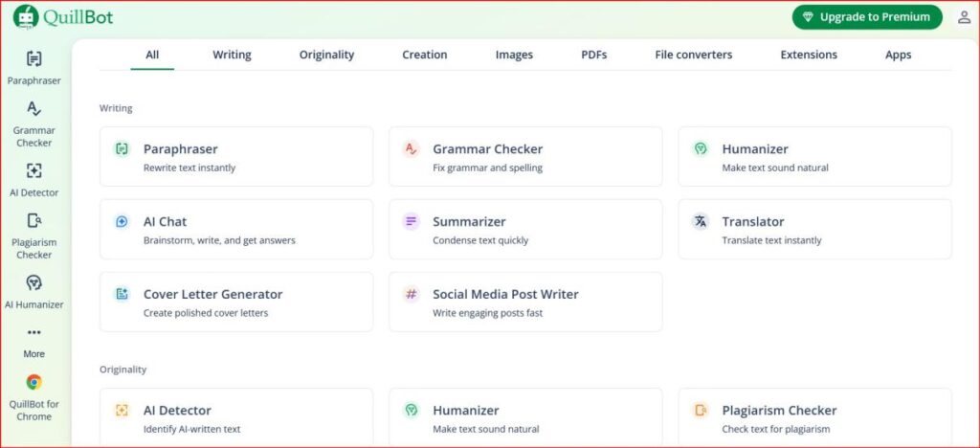980x448 pixels.
Task: Click the Humanizer icon in Writing section
Action: pyautogui.click(x=701, y=148)
